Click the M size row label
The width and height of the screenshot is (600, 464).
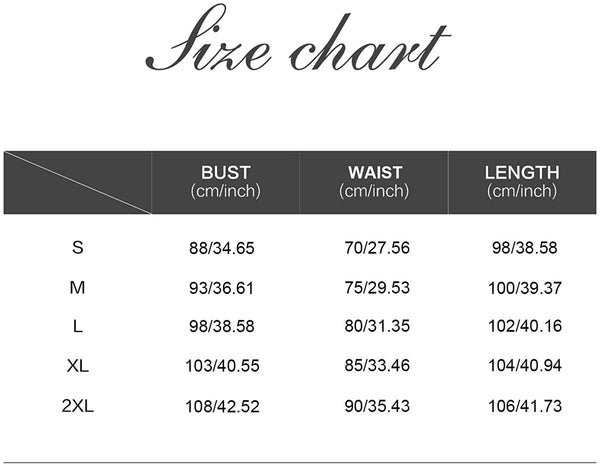pyautogui.click(x=78, y=288)
